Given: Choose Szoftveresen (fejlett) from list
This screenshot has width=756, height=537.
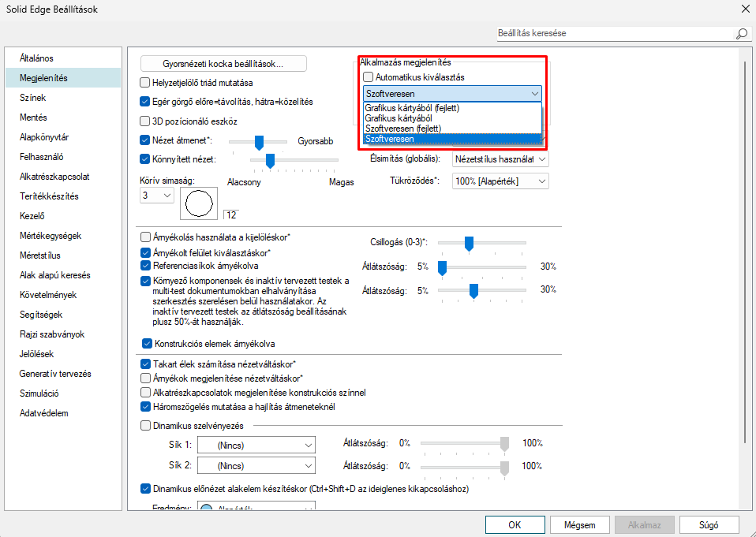Looking at the screenshot, I should (403, 129).
